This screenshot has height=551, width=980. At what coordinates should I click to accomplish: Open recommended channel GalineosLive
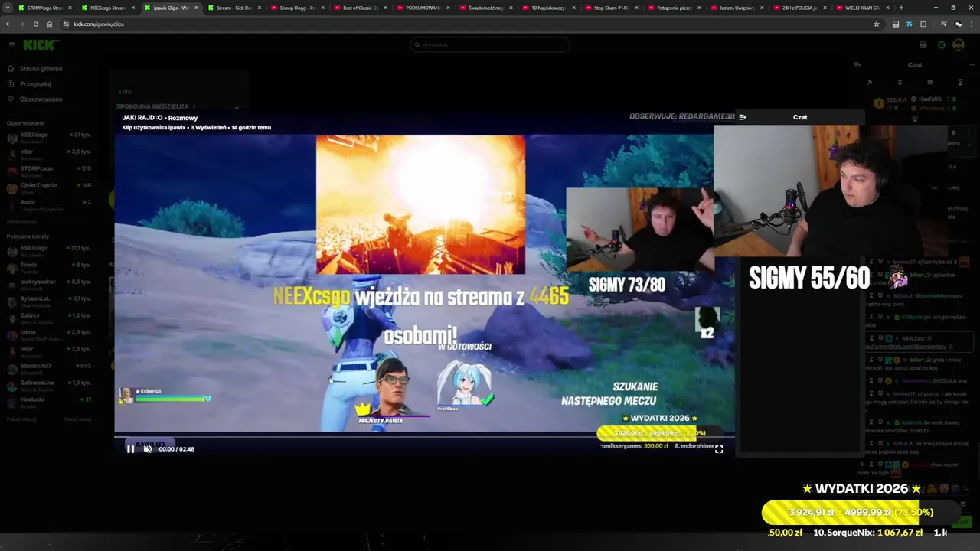(49, 386)
